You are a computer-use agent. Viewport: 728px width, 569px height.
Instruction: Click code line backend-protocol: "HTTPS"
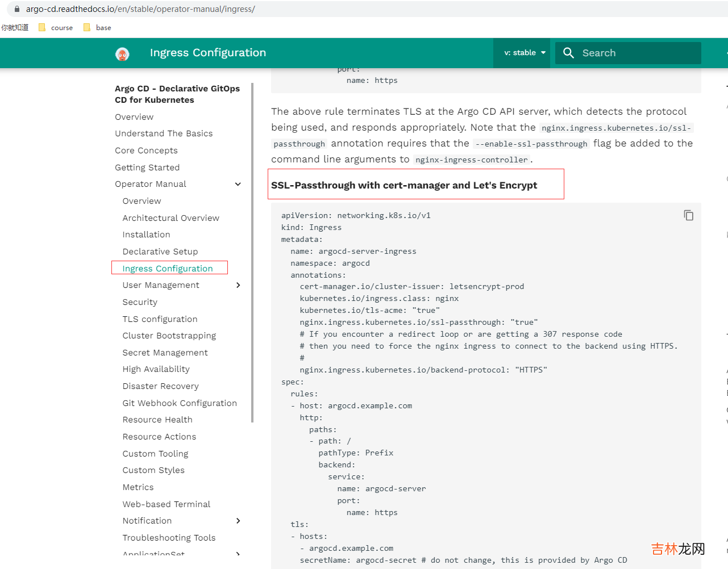(423, 370)
